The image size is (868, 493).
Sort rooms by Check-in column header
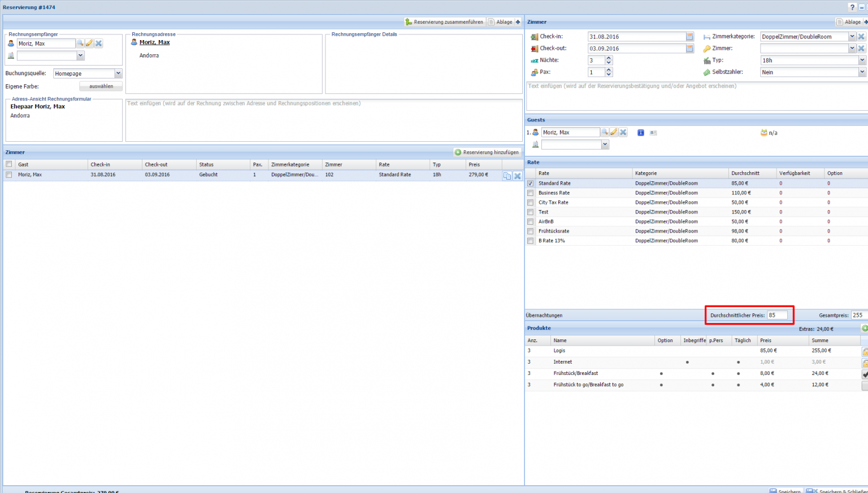tap(101, 165)
